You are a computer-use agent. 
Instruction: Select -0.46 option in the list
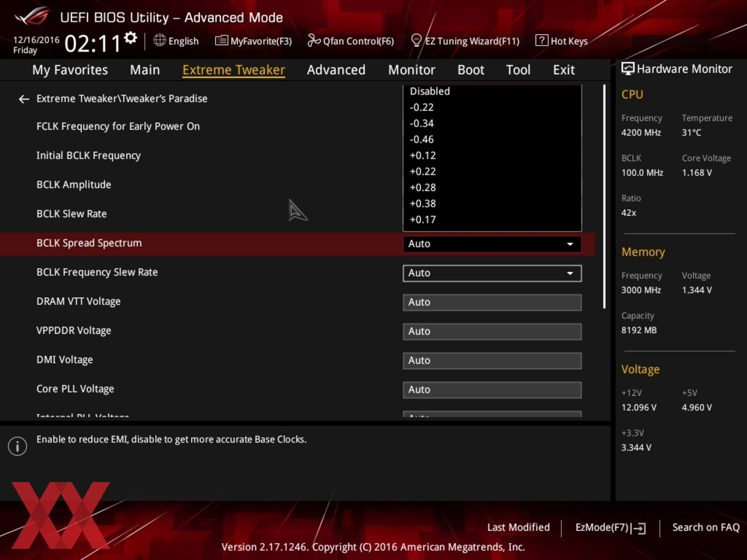[492, 139]
